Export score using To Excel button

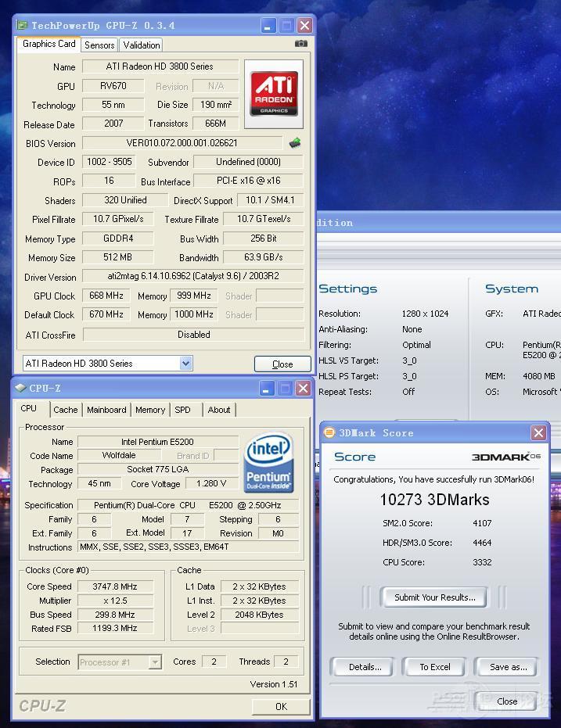(435, 667)
